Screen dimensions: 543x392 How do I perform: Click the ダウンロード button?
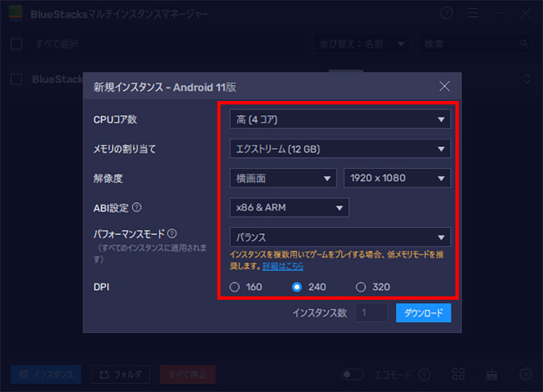coord(423,313)
